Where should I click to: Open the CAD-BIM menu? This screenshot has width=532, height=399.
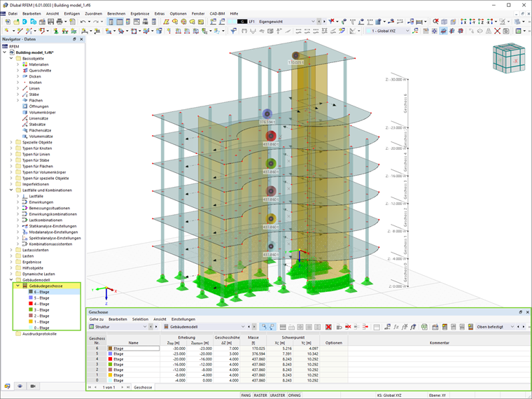(217, 13)
